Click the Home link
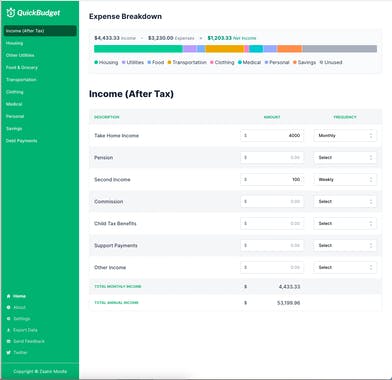392x380 pixels. 19,296
